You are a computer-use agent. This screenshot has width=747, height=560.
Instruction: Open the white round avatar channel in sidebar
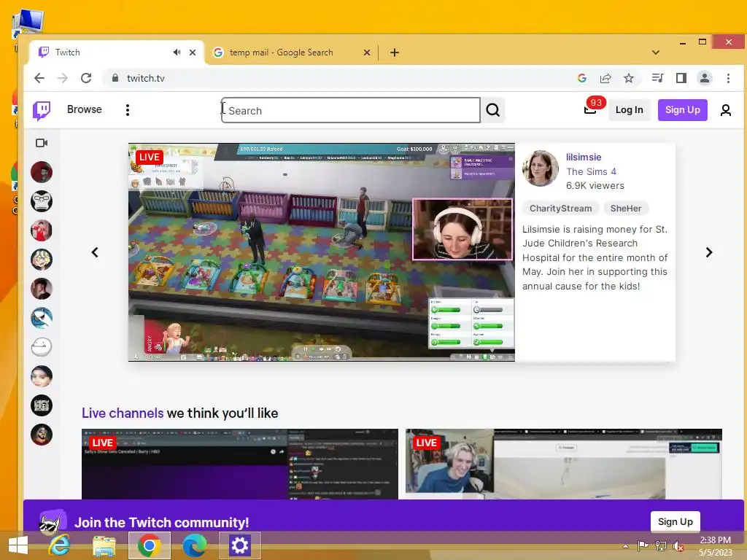(42, 346)
